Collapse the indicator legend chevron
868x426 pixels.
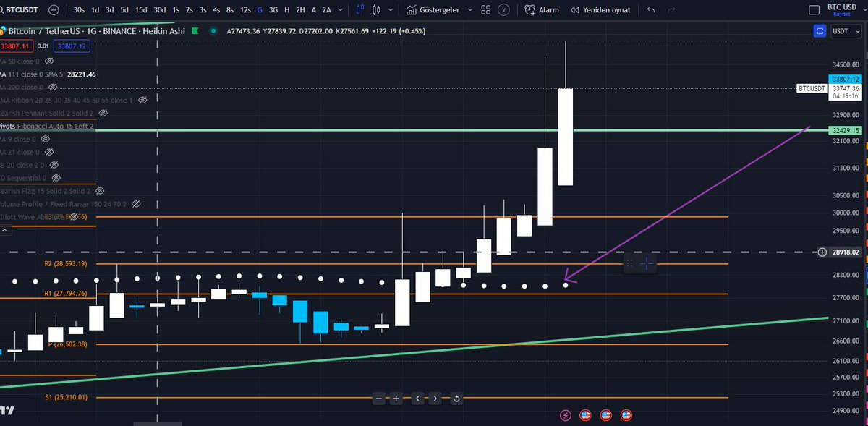[x=6, y=230]
